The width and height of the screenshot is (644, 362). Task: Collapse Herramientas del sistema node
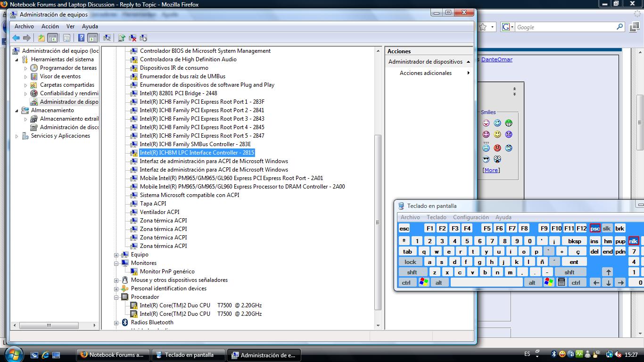[x=17, y=59]
